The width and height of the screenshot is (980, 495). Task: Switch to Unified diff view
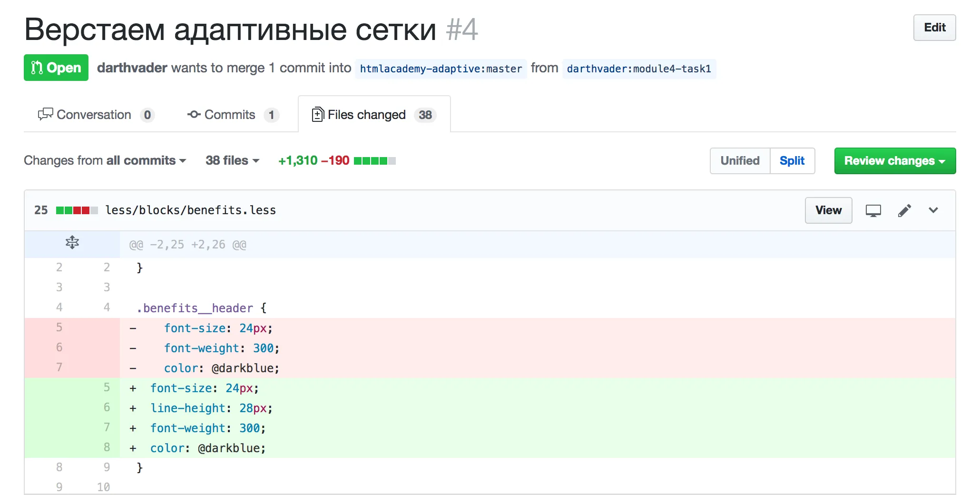[739, 161]
